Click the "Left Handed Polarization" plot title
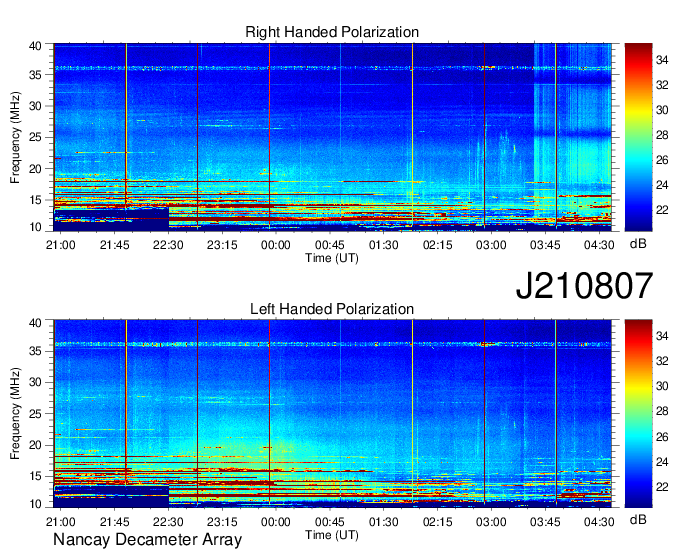Viewport: 680px width, 552px height. click(x=332, y=310)
